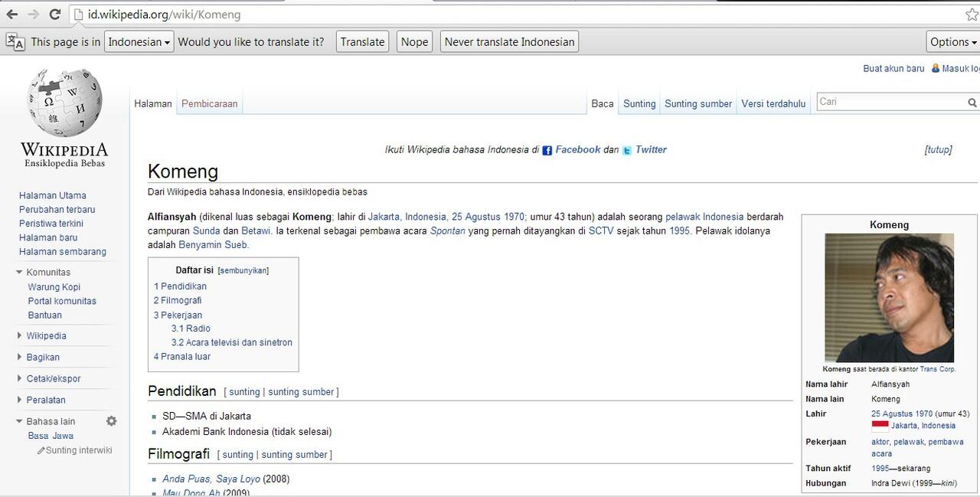The width and height of the screenshot is (980, 497).
Task: Collapse the Komunitas sidebar section
Action: (x=20, y=272)
